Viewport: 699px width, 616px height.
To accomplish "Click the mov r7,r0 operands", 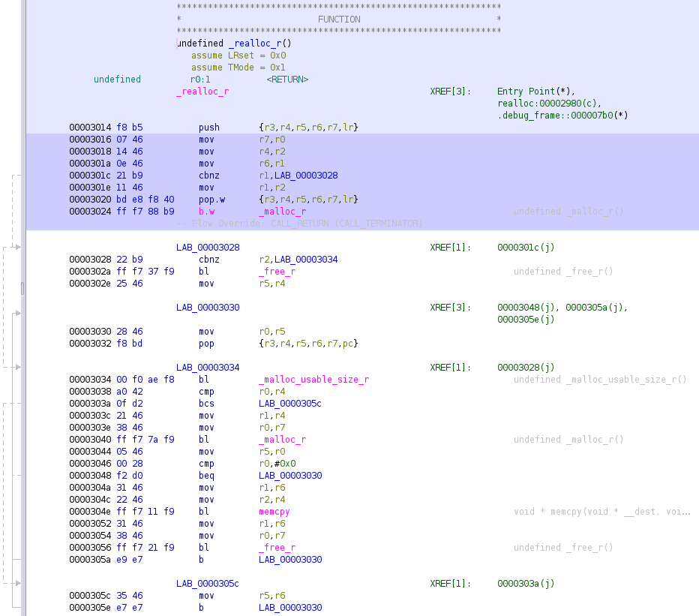I will pyautogui.click(x=272, y=139).
